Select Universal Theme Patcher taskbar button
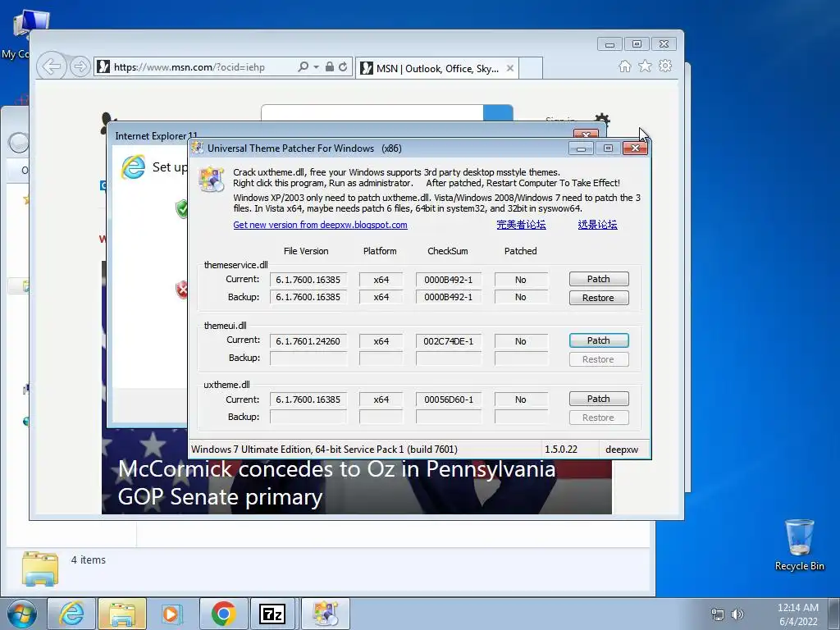Screen dimensions: 840x630 click(x=325, y=614)
